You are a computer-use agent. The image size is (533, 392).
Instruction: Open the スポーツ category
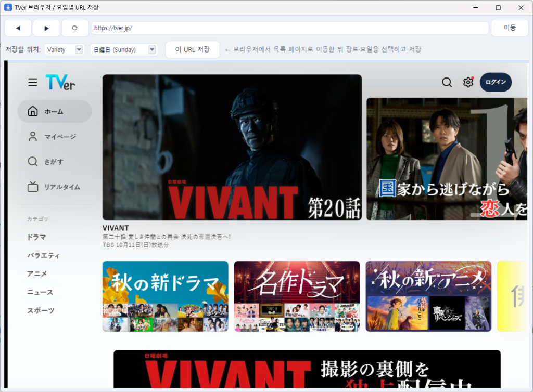(41, 310)
